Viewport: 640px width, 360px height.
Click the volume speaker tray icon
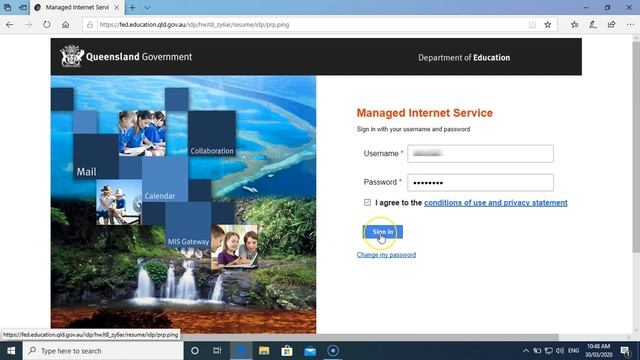click(x=560, y=351)
